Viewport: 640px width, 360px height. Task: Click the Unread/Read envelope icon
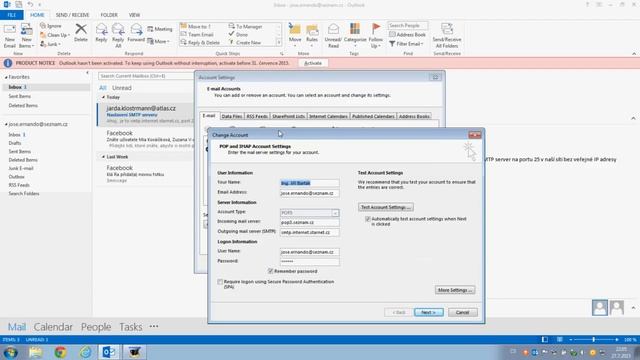point(333,30)
